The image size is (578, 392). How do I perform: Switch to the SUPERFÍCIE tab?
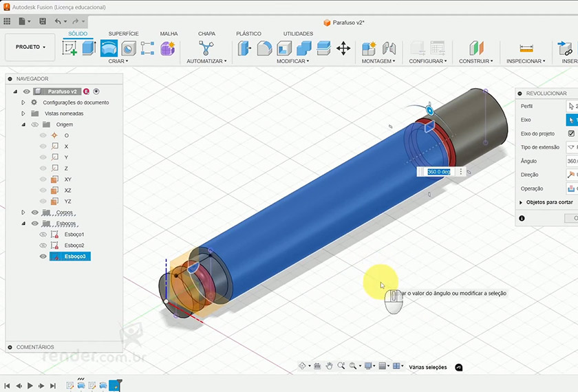pos(123,34)
